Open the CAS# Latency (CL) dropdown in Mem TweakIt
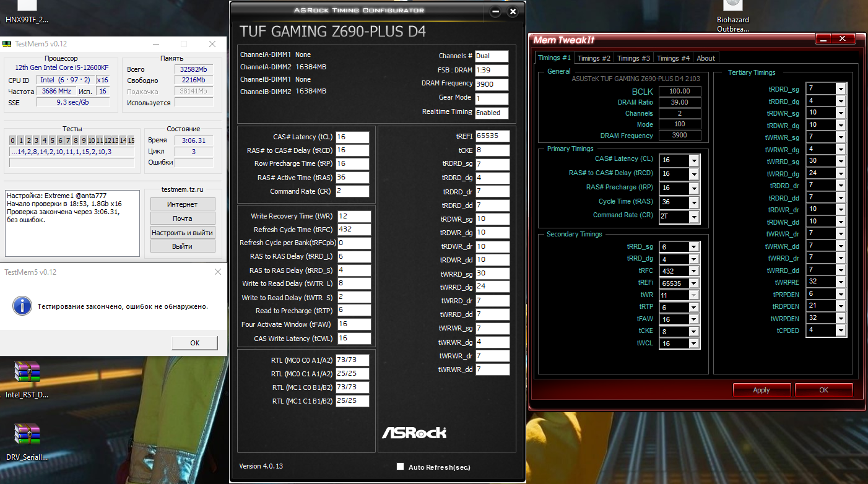Screen dimensions: 868x484 tap(694, 160)
